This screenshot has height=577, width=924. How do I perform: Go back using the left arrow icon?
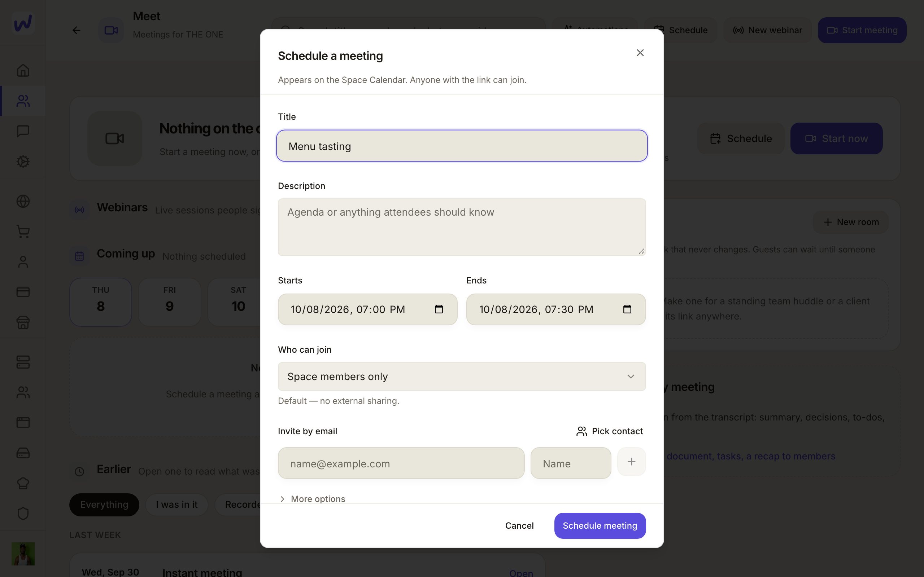[77, 30]
